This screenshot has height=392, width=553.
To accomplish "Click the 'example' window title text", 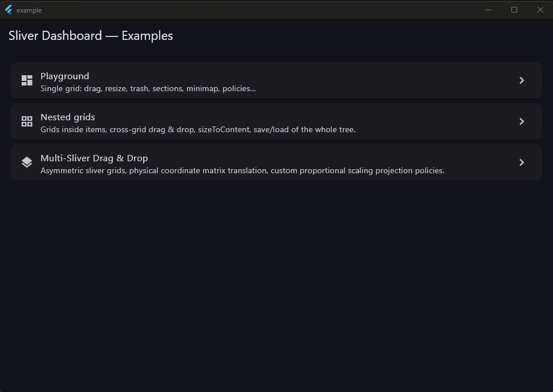I will (x=29, y=10).
